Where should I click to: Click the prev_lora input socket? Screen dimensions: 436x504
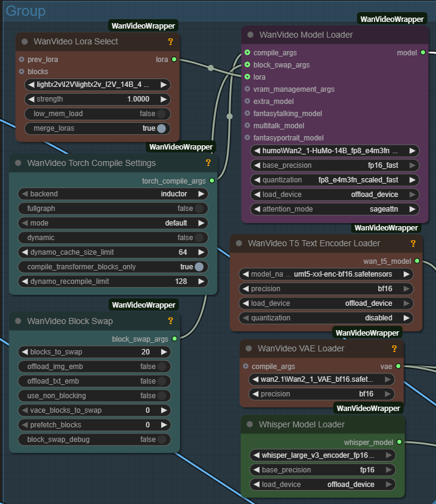(21, 59)
